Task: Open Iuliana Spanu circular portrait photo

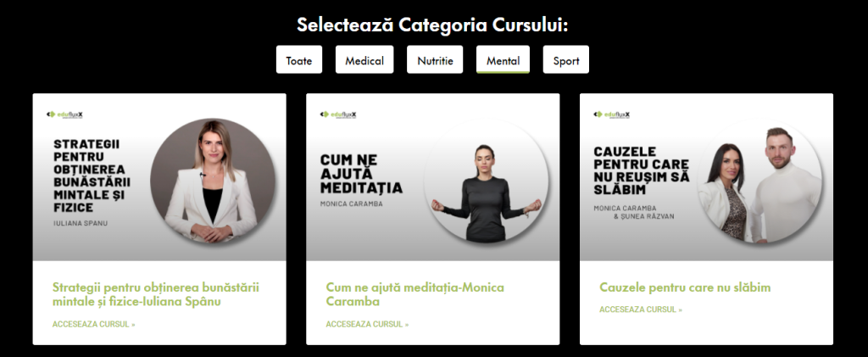Action: tap(213, 181)
